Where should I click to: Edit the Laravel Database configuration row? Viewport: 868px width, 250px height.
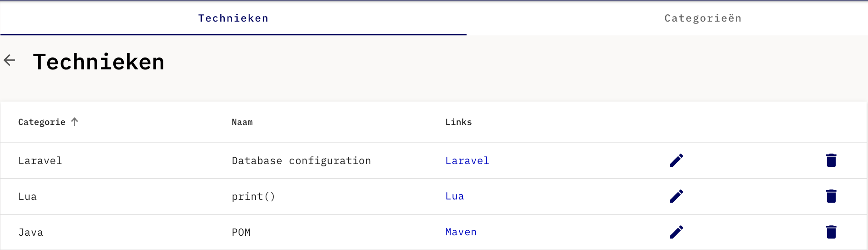point(676,160)
